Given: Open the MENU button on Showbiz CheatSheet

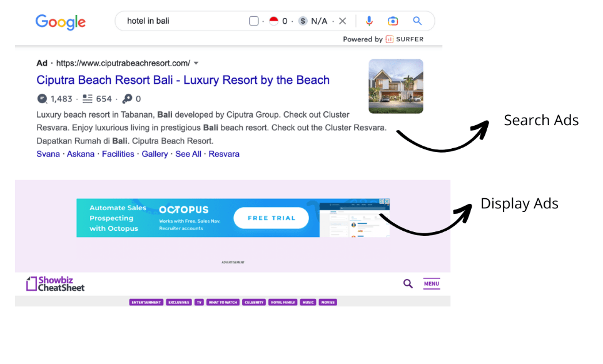Looking at the screenshot, I should point(432,284).
